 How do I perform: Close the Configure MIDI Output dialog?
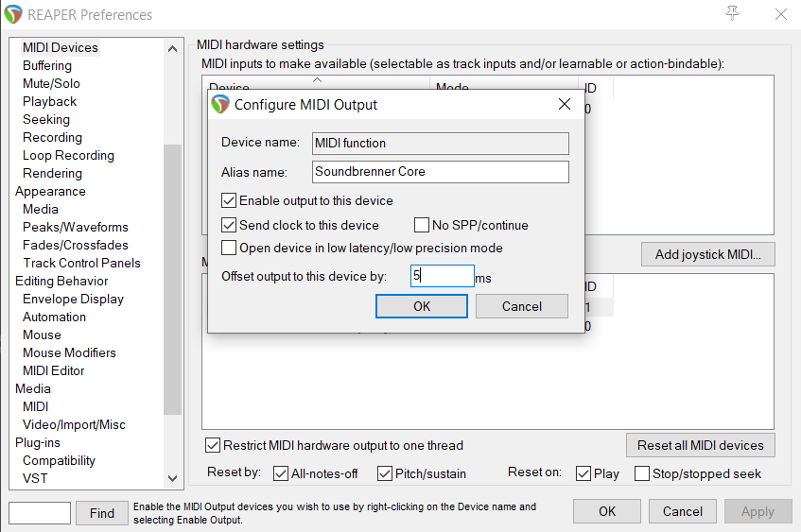(x=565, y=104)
